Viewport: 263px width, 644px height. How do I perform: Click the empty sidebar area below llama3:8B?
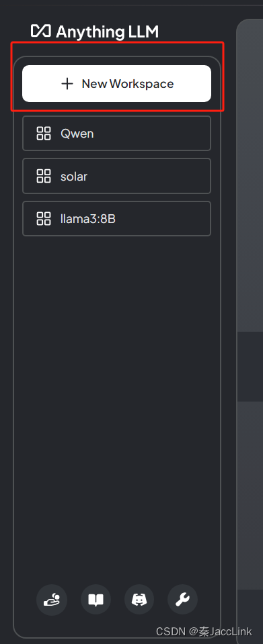point(116,406)
